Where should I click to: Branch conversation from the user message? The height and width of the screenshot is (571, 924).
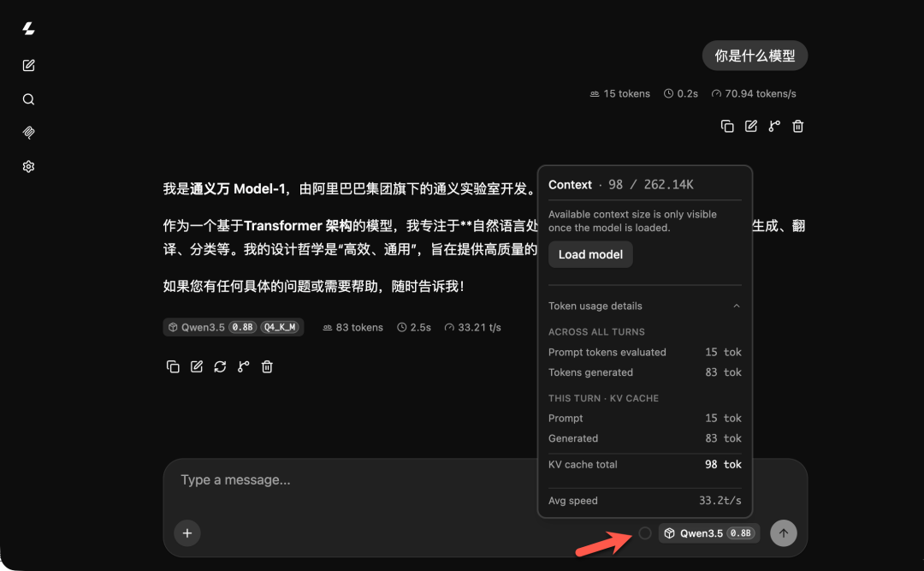pyautogui.click(x=774, y=126)
